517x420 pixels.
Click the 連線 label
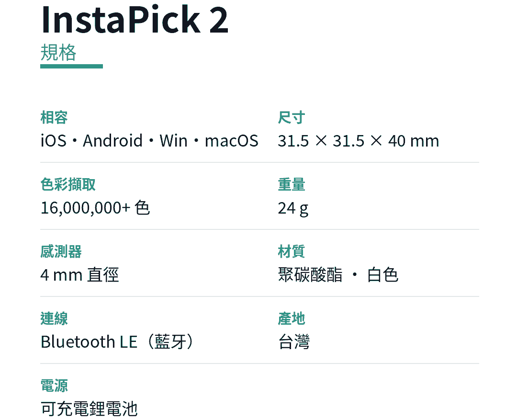[x=54, y=318]
